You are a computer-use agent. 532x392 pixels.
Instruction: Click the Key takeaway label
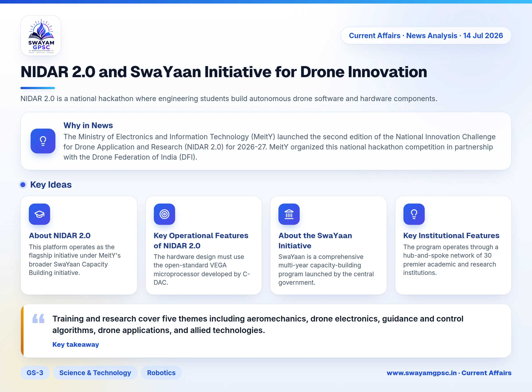pyautogui.click(x=76, y=344)
